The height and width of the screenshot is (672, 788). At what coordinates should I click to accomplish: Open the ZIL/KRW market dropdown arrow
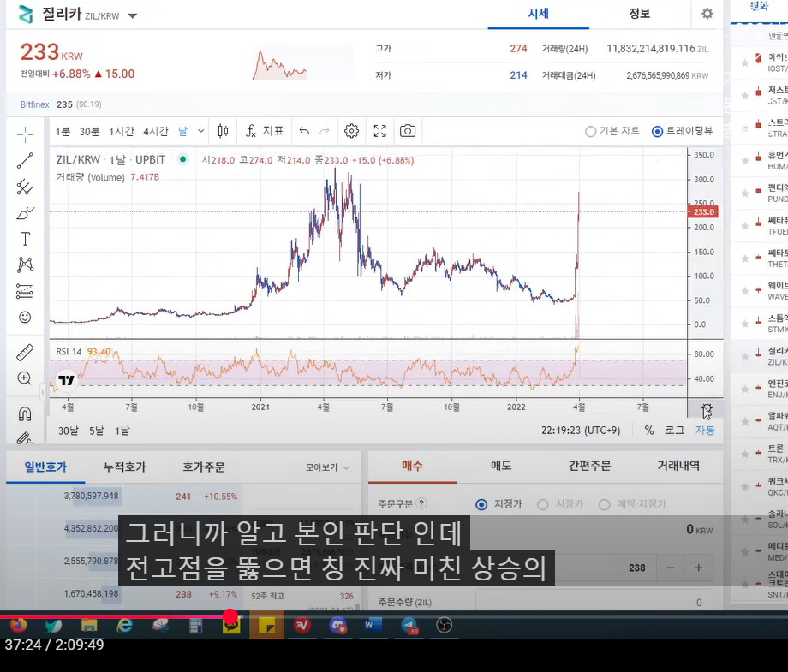tap(132, 16)
